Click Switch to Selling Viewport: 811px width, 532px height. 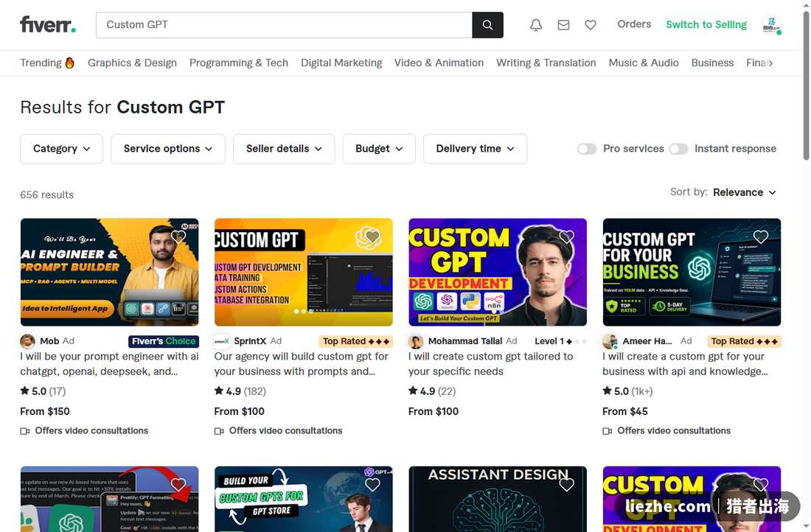[x=706, y=24]
